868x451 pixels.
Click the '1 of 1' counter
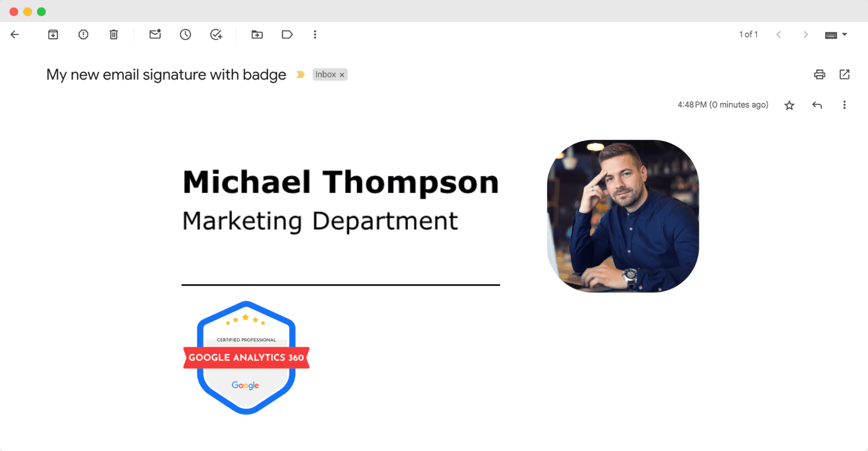[x=749, y=34]
